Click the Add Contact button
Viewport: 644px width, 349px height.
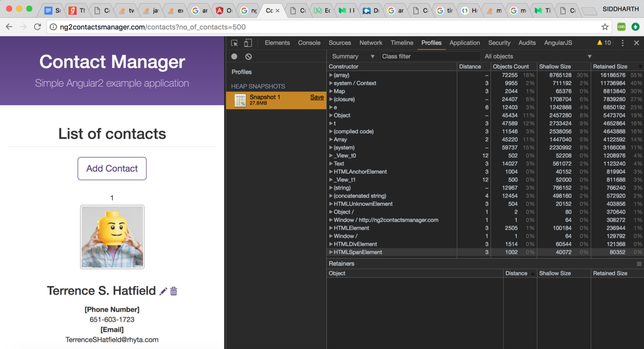[112, 168]
